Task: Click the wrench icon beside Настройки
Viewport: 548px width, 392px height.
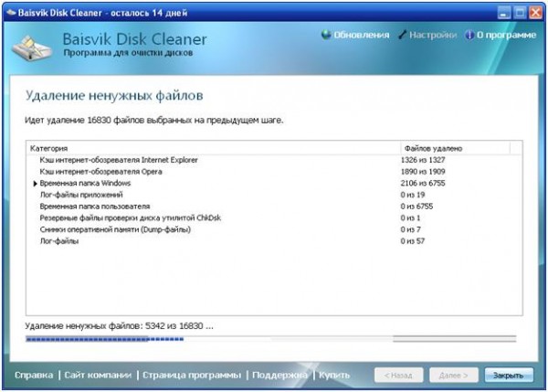Action: coord(402,35)
